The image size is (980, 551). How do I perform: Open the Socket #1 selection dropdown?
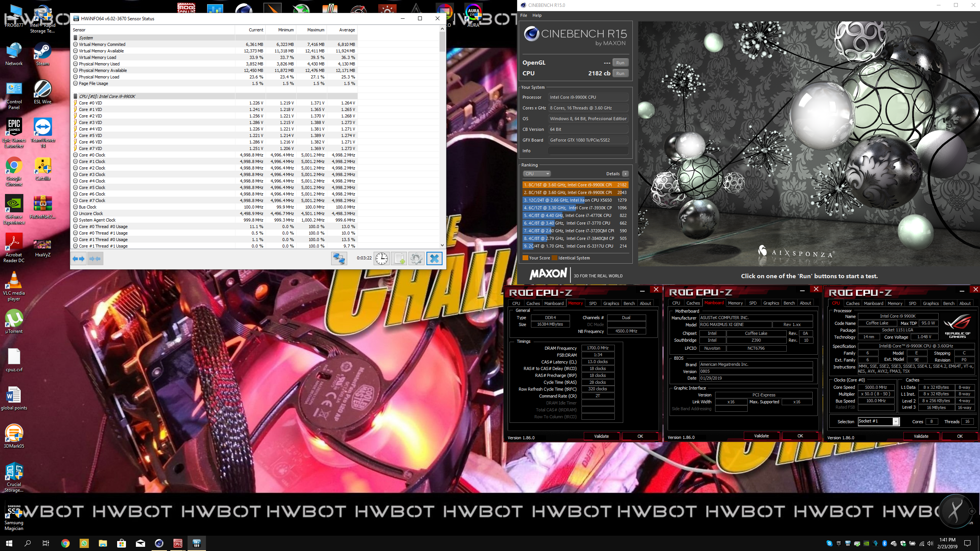(x=878, y=421)
